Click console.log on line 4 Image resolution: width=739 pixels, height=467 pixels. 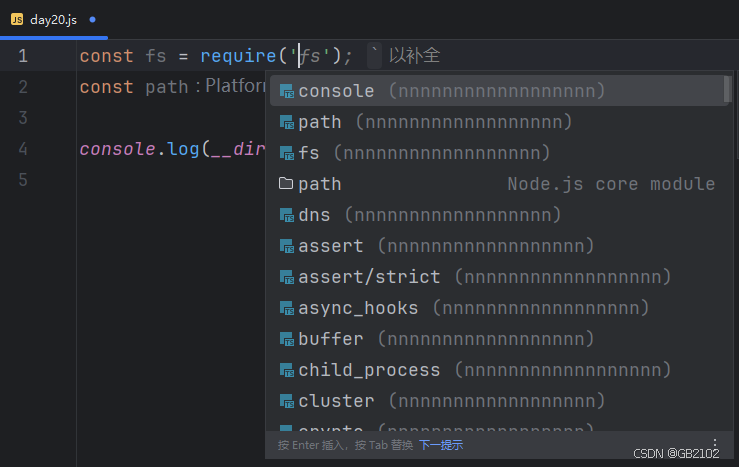(140, 149)
